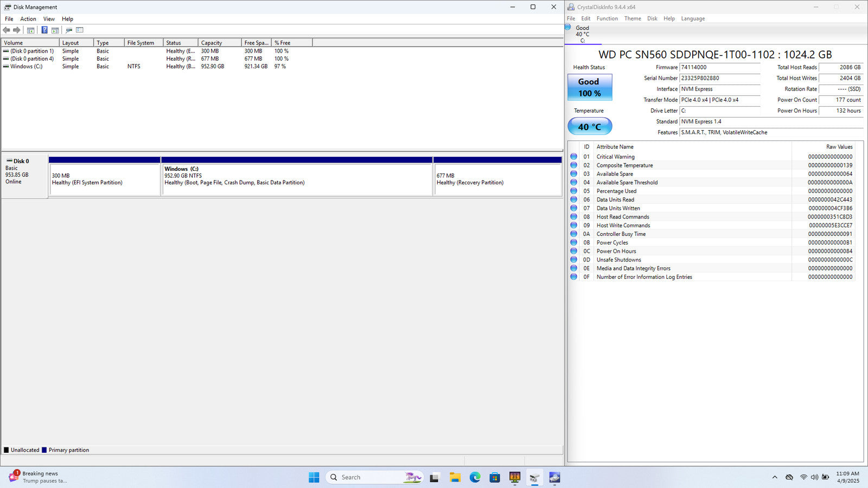Image resolution: width=868 pixels, height=488 pixels.
Task: Click the blue Help question-mark toolbar icon
Action: (x=44, y=30)
